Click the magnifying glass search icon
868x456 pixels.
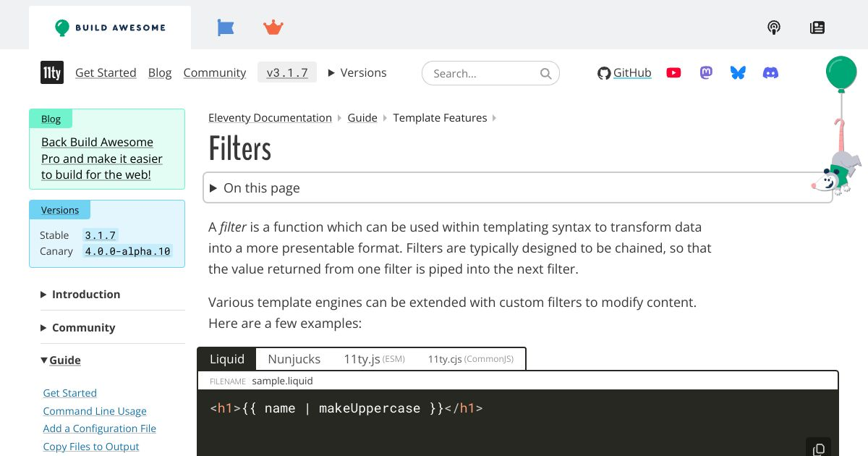pyautogui.click(x=546, y=73)
